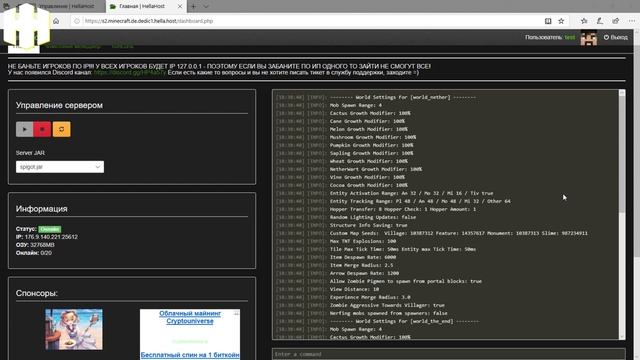Click the World Settings For [world_nether] line
Screen dimensions: 640x360
(403, 98)
